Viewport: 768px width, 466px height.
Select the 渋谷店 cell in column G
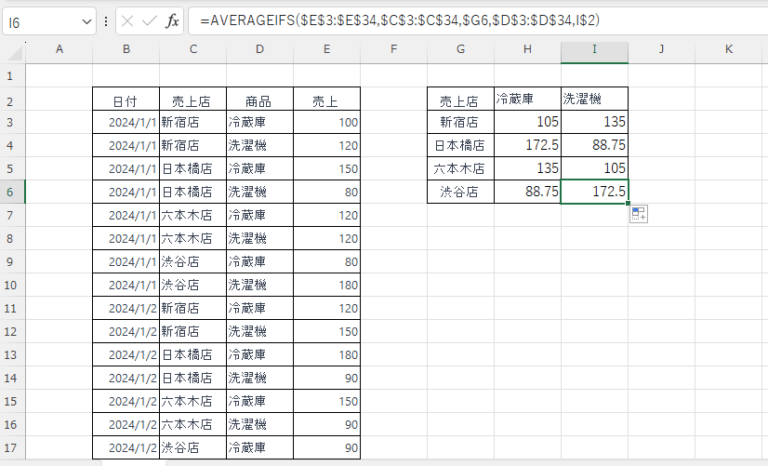click(460, 191)
